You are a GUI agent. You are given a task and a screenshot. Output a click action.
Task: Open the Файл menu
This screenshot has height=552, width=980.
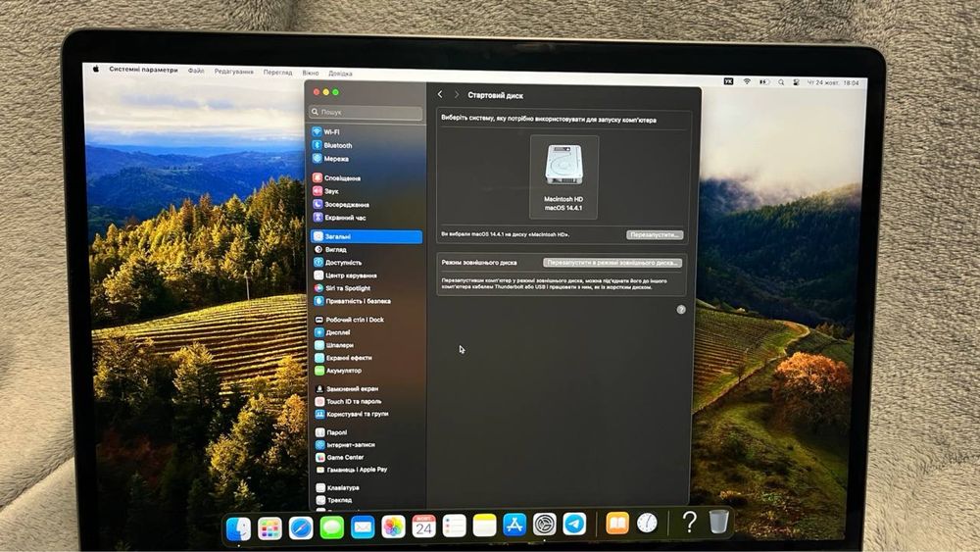[196, 71]
